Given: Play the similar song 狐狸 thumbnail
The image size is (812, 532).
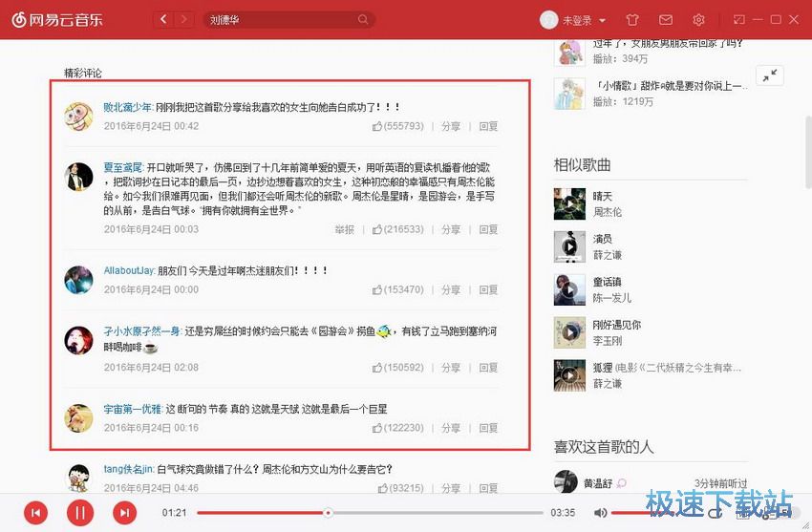Looking at the screenshot, I should (569, 375).
